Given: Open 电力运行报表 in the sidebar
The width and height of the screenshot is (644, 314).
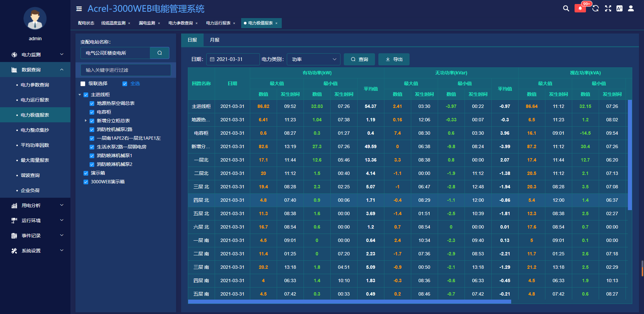Looking at the screenshot, I should point(35,100).
